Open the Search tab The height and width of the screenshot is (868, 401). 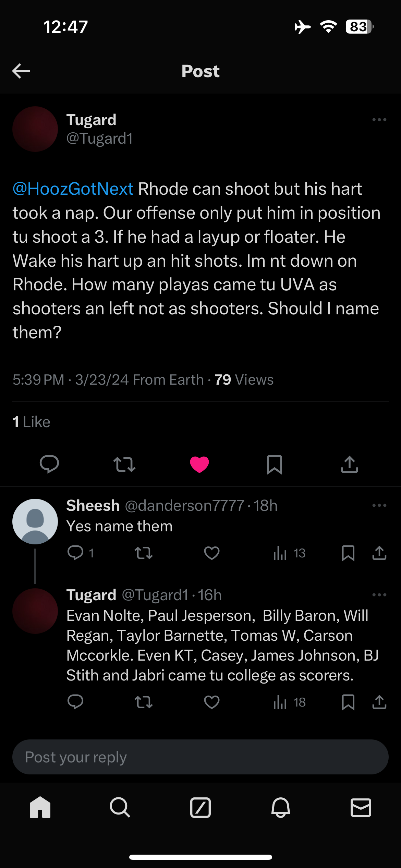point(120,807)
